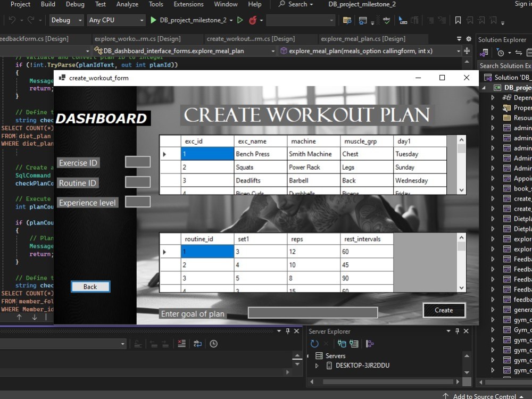Click the Back button in create_workout_form
The image size is (532, 399).
click(90, 287)
